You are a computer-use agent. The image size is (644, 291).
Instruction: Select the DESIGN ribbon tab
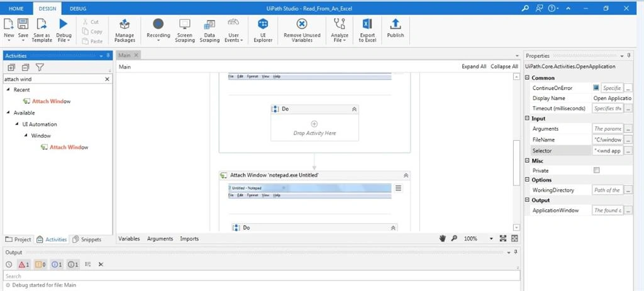tap(47, 8)
